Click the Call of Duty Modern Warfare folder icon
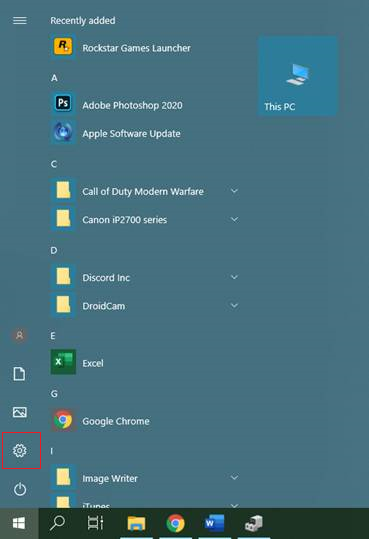The image size is (369, 539). pyautogui.click(x=63, y=190)
